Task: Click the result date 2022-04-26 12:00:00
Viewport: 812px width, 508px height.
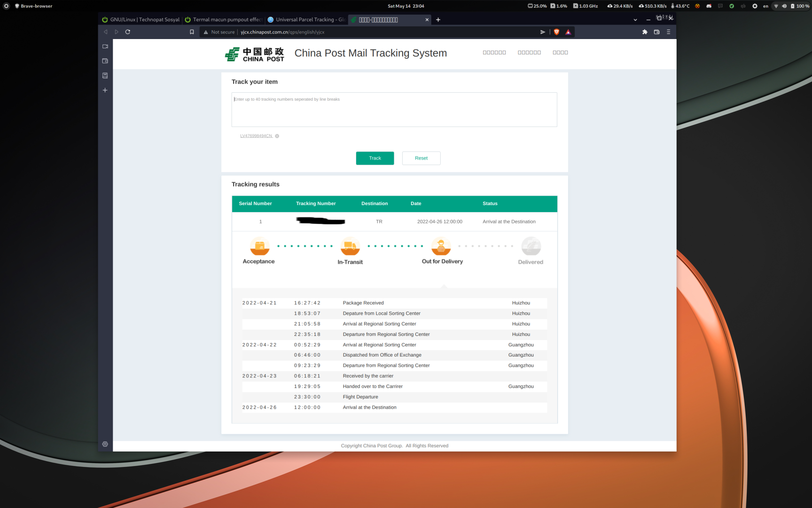Action: [x=440, y=222]
